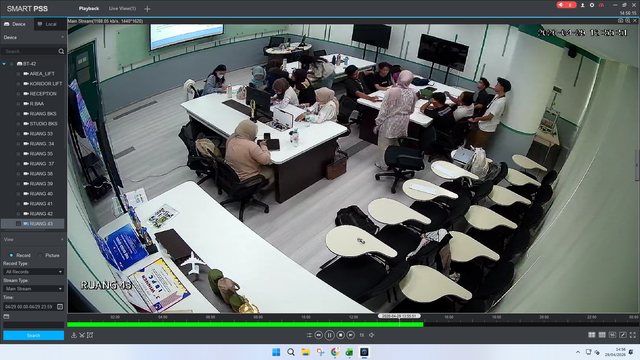
Task: Tick the BT-42 device checkbox
Action: coord(12,64)
